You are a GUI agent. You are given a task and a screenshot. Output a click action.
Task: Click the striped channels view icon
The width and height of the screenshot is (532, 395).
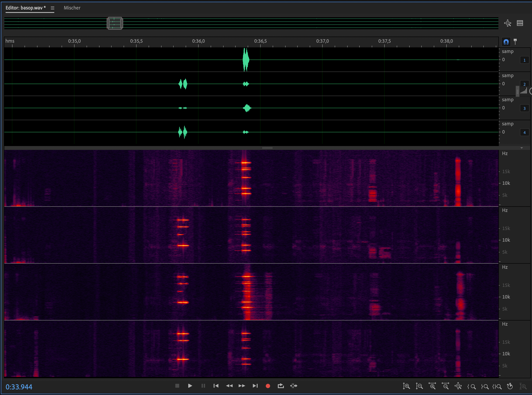point(520,23)
